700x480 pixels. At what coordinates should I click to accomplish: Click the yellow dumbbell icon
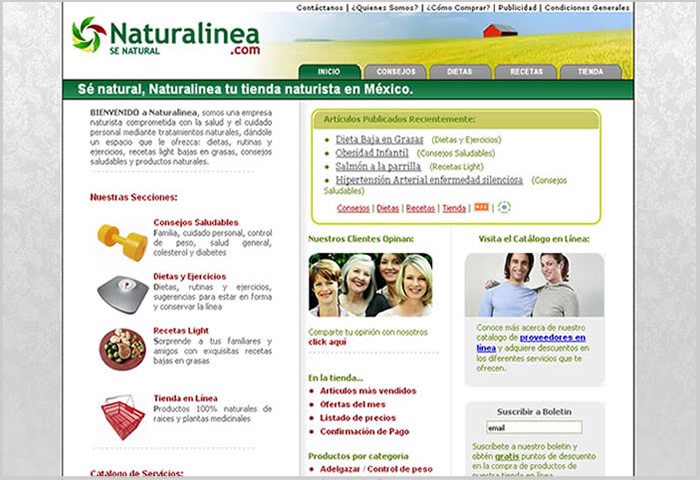tap(122, 242)
